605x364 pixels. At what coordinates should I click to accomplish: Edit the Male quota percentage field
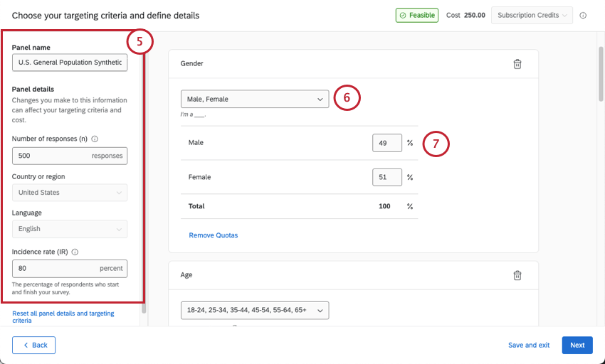pos(386,143)
